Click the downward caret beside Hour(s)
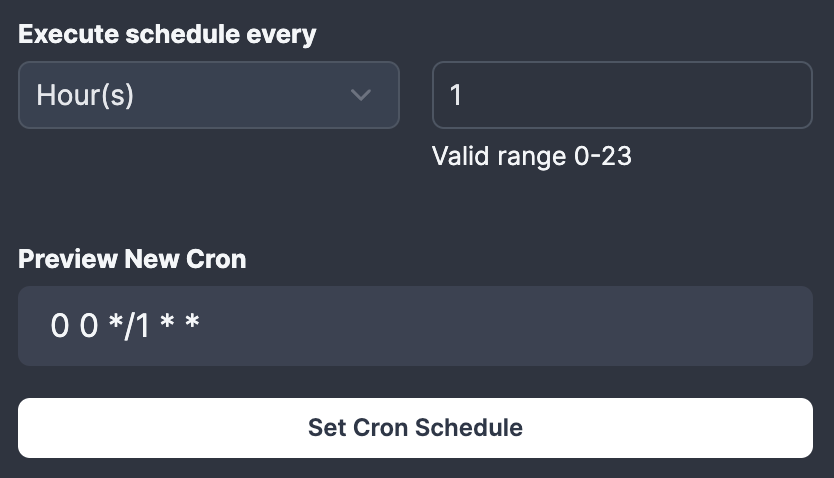The height and width of the screenshot is (478, 834). (x=361, y=96)
